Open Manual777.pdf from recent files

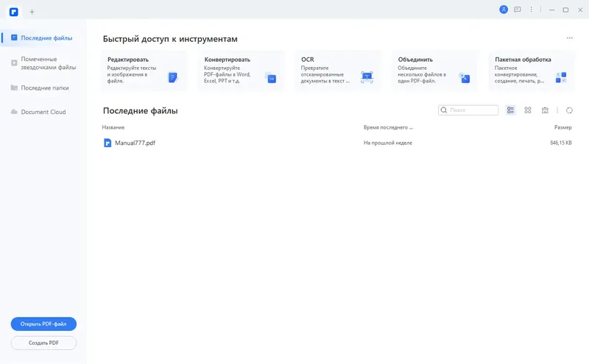135,143
